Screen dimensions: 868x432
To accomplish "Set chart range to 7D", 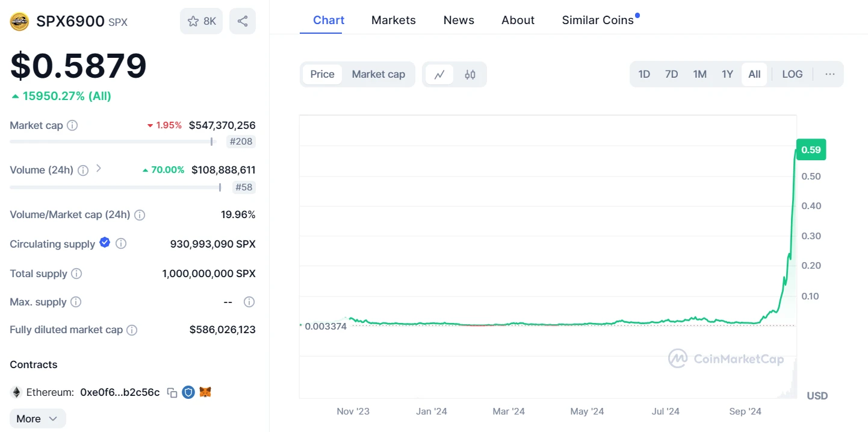I will click(x=671, y=74).
